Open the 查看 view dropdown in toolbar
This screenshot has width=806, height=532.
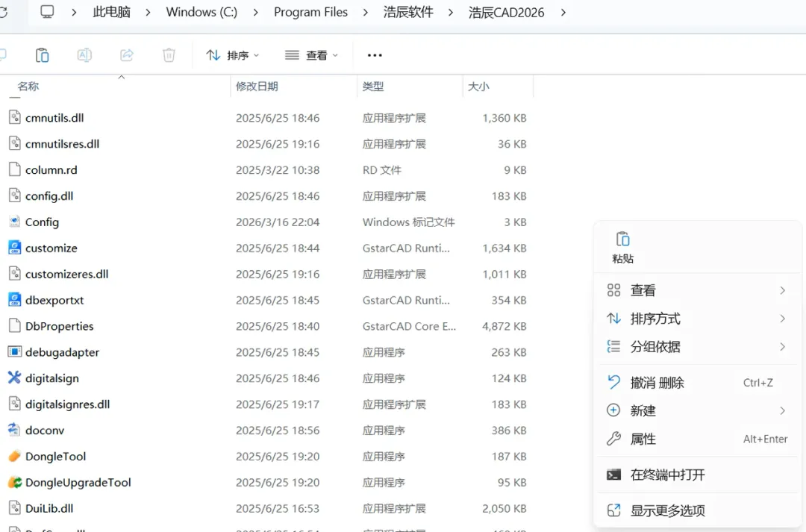(x=311, y=55)
